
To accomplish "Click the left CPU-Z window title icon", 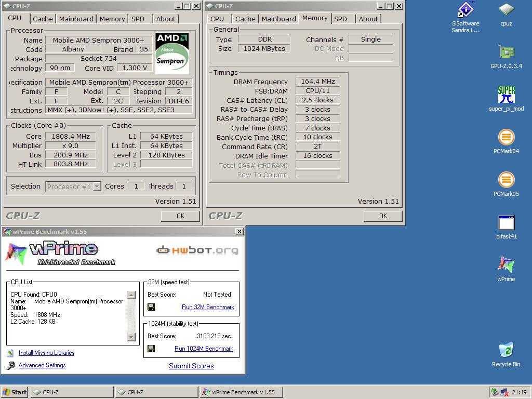I will pyautogui.click(x=7, y=6).
